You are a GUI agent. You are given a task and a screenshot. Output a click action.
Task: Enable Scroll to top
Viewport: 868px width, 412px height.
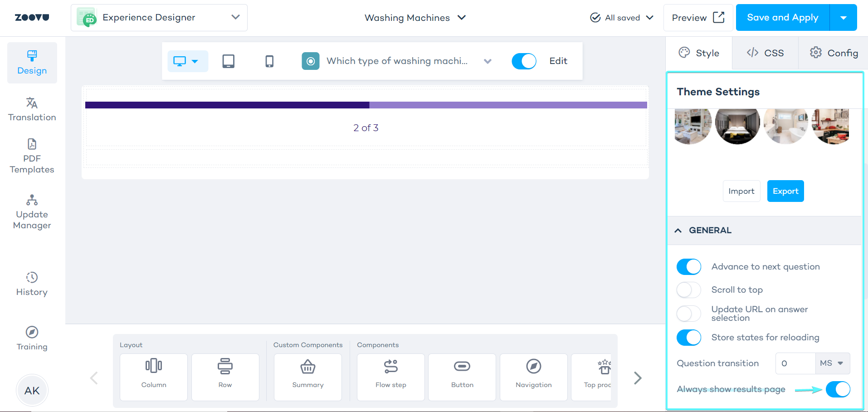coord(688,289)
